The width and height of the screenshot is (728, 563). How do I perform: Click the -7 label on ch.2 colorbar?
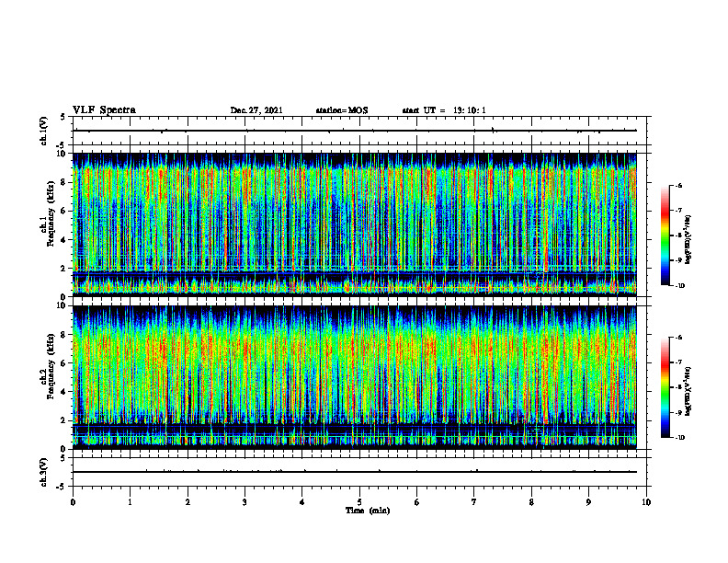[x=678, y=362]
